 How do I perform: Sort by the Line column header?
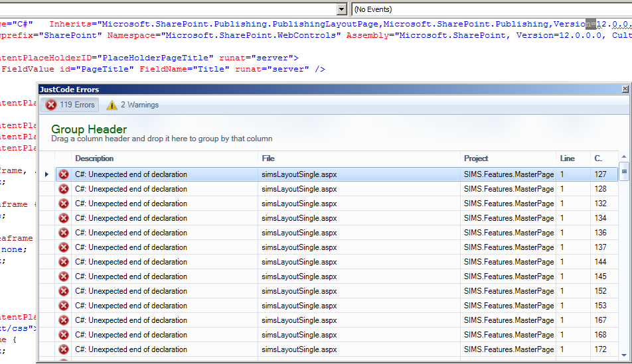pyautogui.click(x=567, y=158)
